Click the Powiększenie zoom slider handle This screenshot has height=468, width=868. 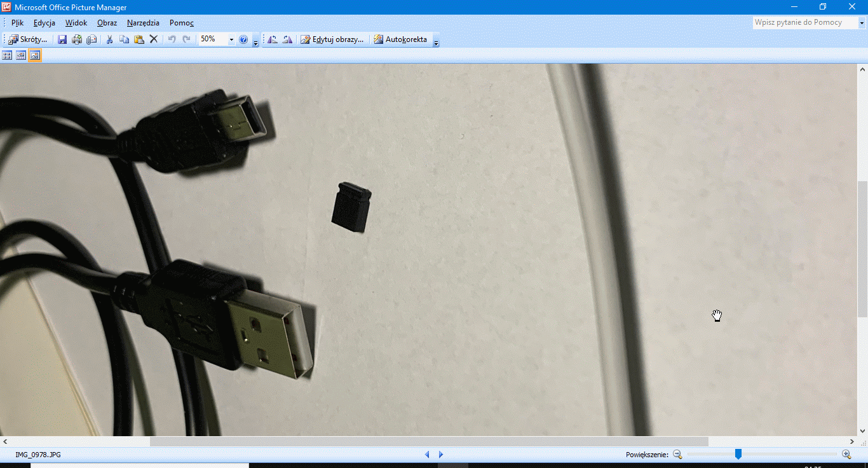tap(738, 454)
